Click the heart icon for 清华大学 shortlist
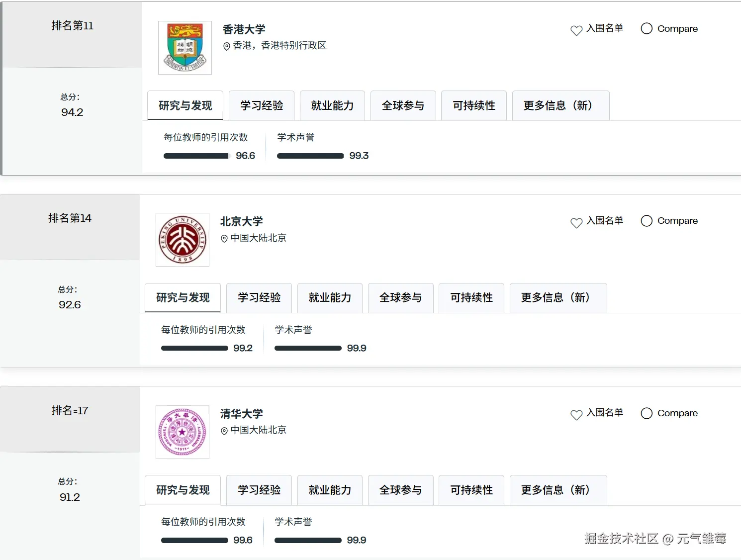741x560 pixels. 576,415
